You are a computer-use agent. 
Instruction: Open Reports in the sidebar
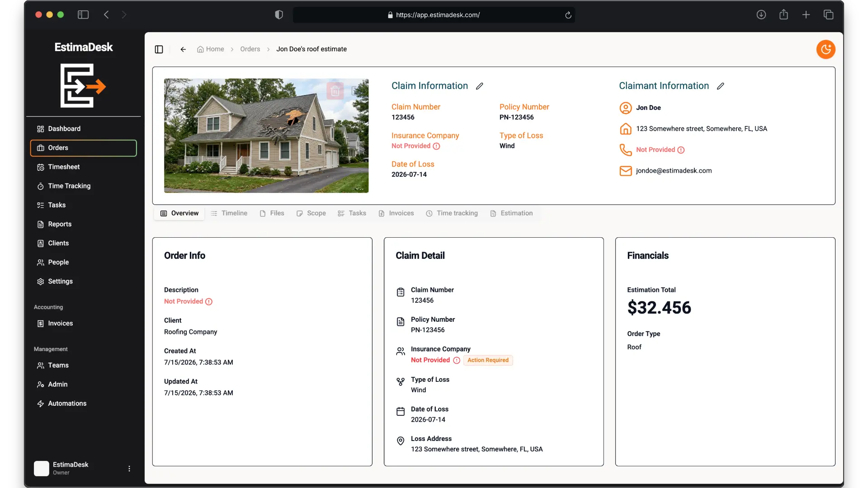coord(84,224)
